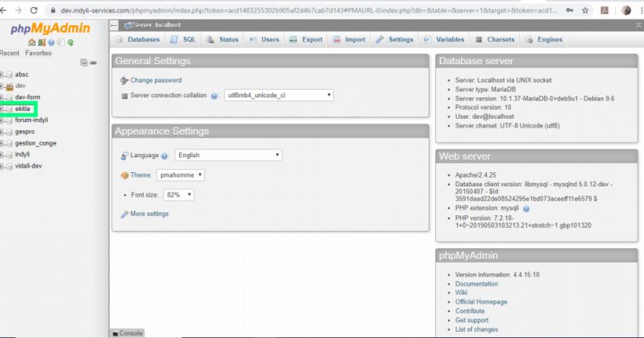Switch to the SQL tab

(183, 39)
